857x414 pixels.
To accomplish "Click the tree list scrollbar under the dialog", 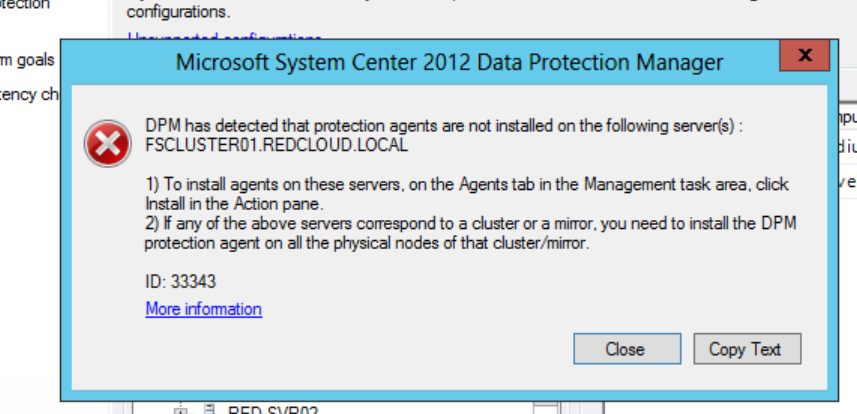I will coord(545,408).
